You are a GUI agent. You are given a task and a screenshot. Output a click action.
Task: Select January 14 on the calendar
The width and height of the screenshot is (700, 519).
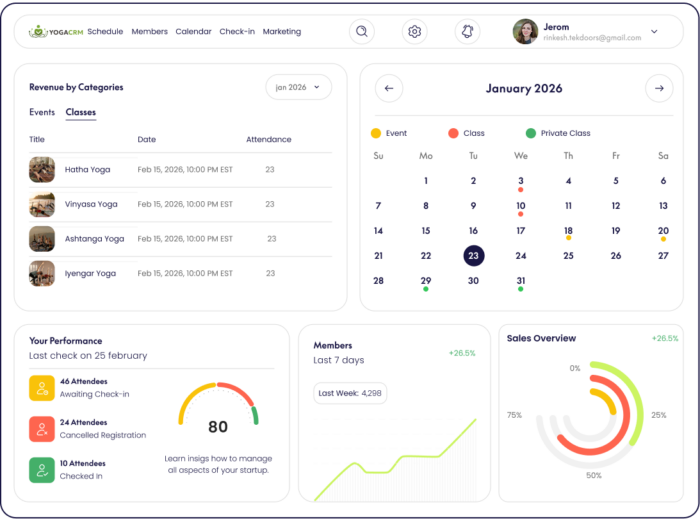[x=378, y=231]
